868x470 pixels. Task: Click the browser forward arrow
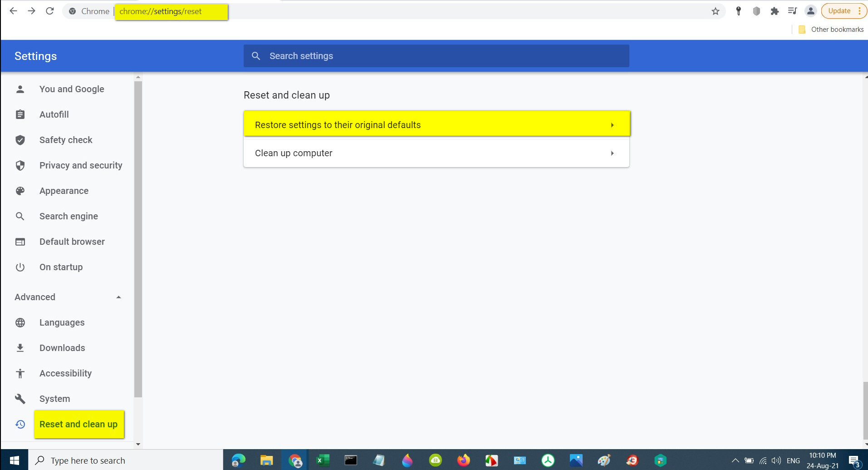coord(31,11)
